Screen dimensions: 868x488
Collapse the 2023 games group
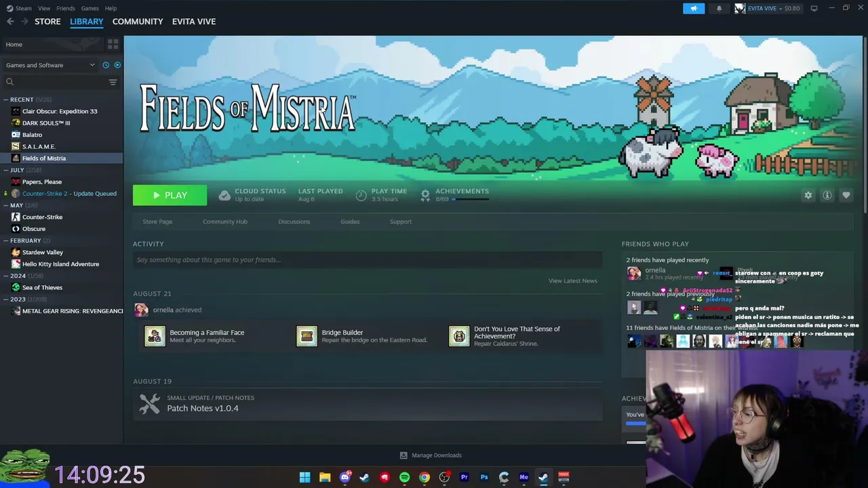point(5,299)
